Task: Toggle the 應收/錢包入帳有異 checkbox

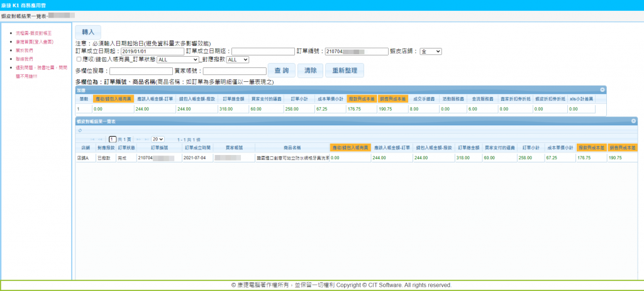Action: pos(78,59)
